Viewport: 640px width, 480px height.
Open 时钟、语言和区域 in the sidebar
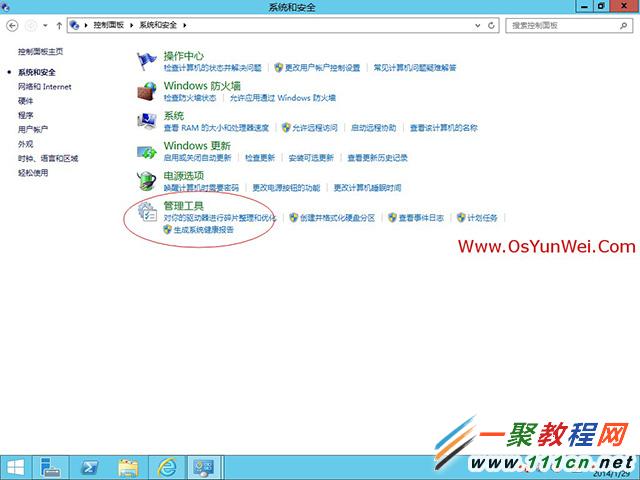tap(48, 158)
